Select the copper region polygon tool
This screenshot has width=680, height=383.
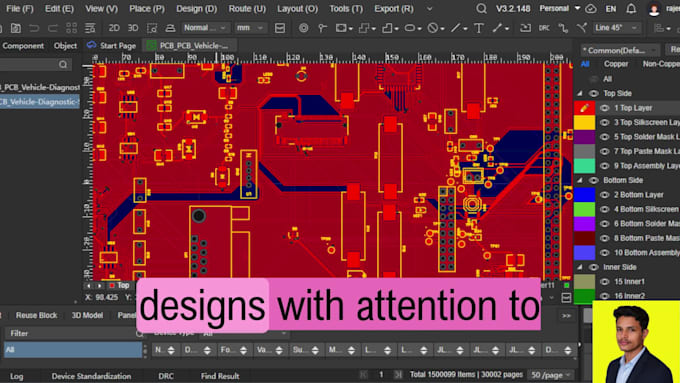point(386,28)
